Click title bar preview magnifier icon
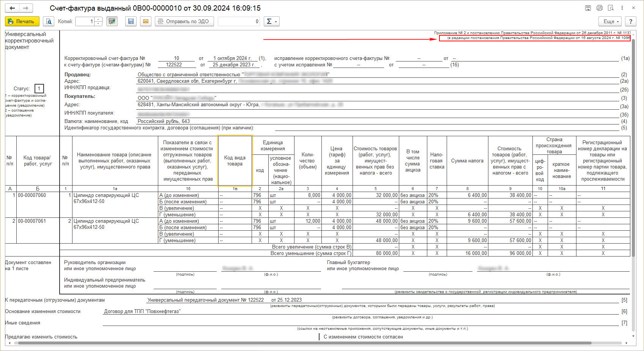The height and width of the screenshot is (351, 644). tap(611, 8)
